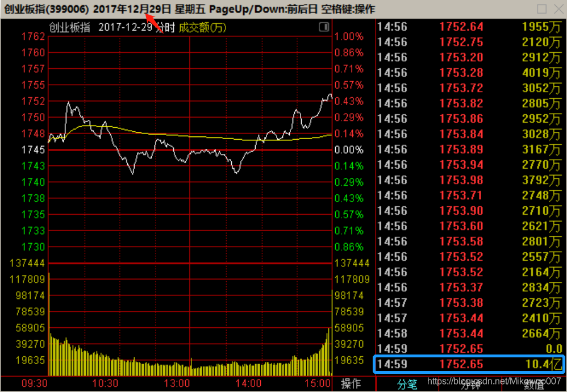Click the 创业板指 2017-12-29 分时 chart title
Screen dimensions: 567x392
click(112, 27)
